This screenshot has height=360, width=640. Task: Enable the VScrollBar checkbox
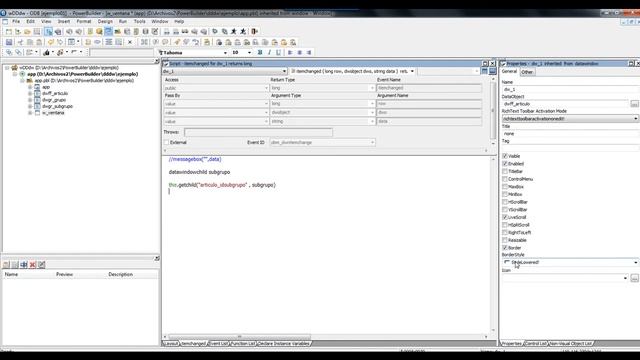tap(505, 210)
